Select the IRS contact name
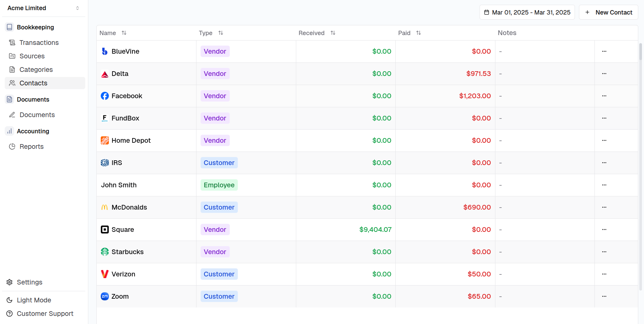The height and width of the screenshot is (324, 644). tap(117, 163)
